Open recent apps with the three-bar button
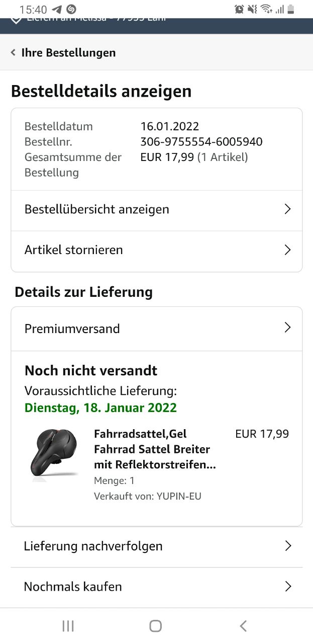 point(68,625)
